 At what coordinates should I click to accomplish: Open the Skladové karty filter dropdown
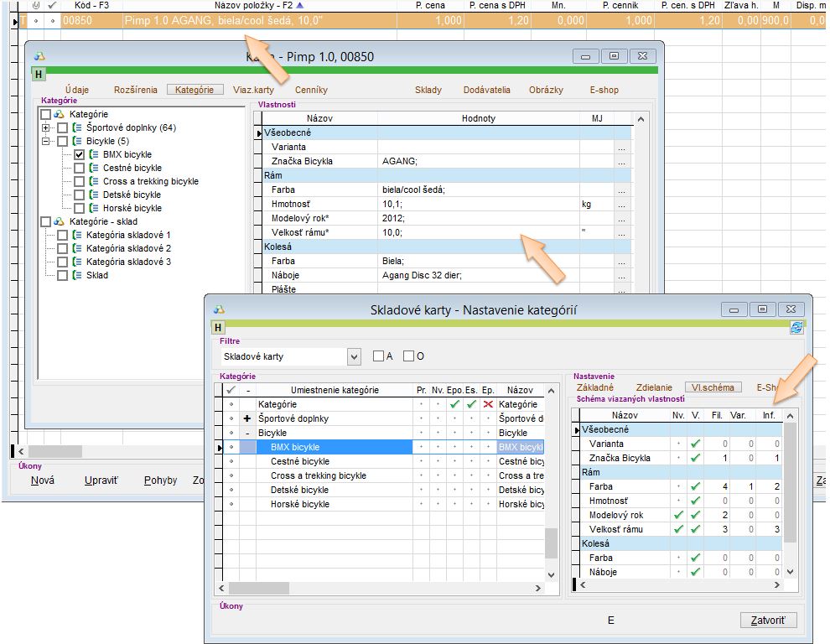[x=353, y=356]
